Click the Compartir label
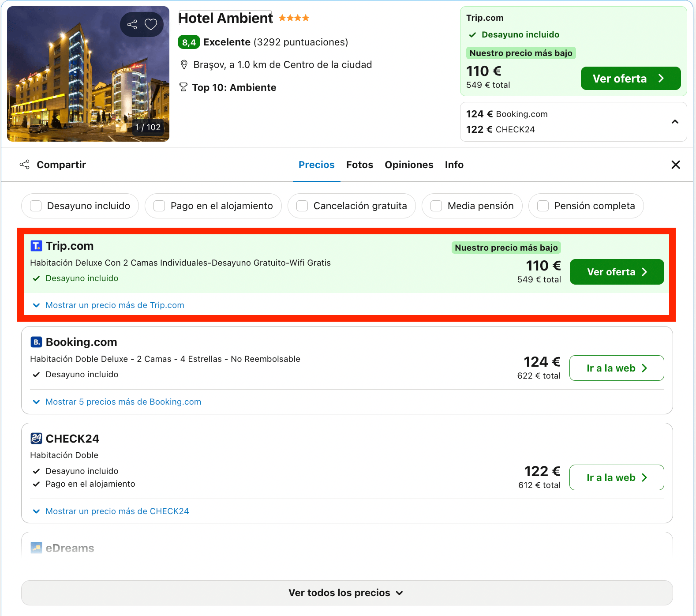 [61, 165]
